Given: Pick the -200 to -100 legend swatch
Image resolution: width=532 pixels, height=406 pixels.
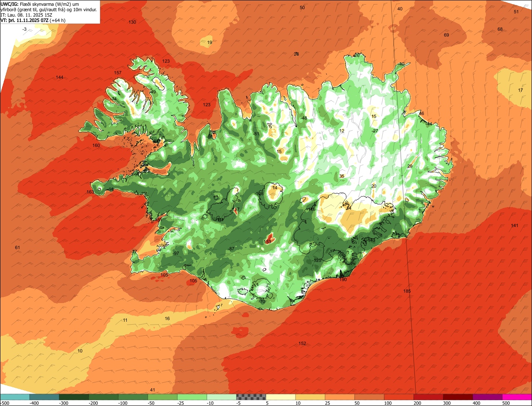Looking at the screenshot, I should pos(103,397).
